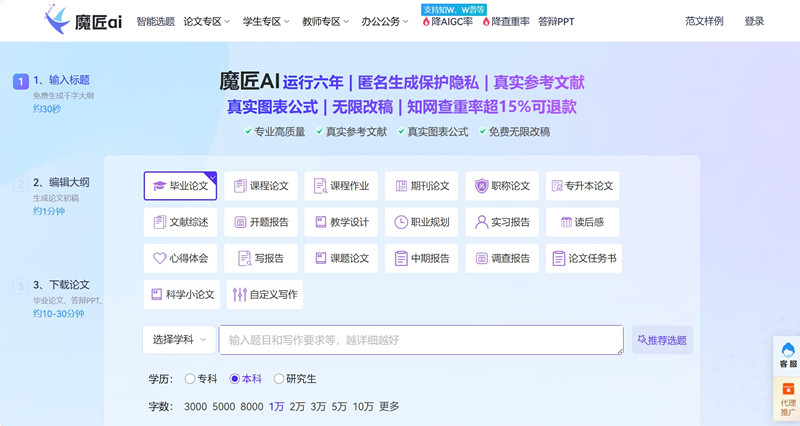Screen dimensions: 800x426
Task: Choose the 职称论文 shield icon
Action: pyautogui.click(x=482, y=186)
